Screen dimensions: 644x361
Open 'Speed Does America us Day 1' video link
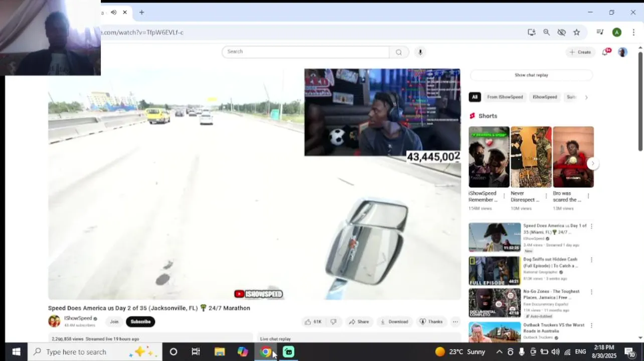(555, 229)
